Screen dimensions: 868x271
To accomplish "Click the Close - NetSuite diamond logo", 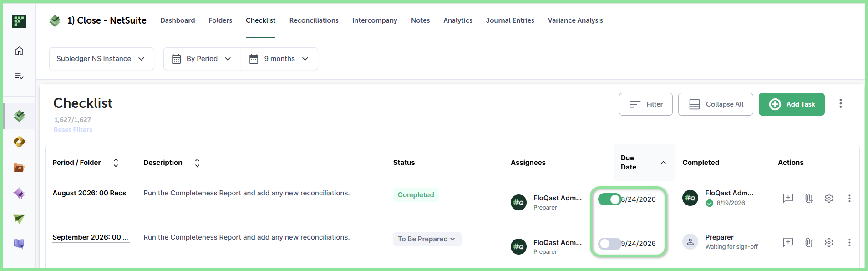I will (55, 20).
